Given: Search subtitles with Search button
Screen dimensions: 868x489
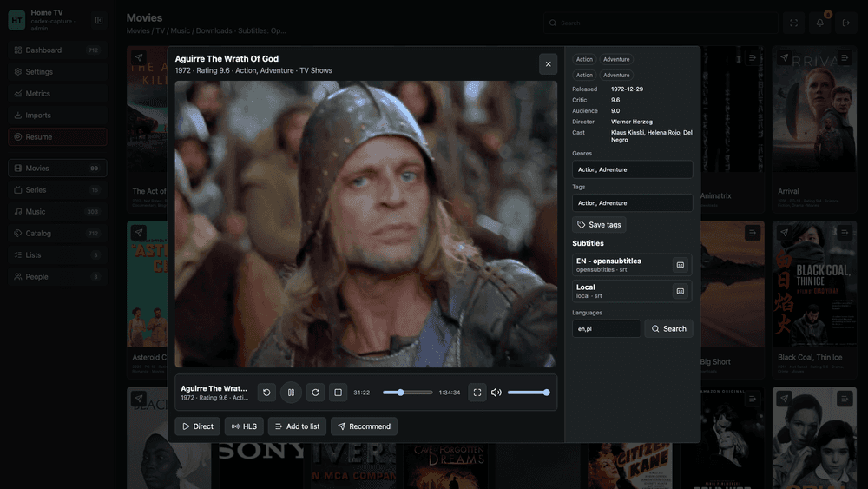Looking at the screenshot, I should pos(668,329).
